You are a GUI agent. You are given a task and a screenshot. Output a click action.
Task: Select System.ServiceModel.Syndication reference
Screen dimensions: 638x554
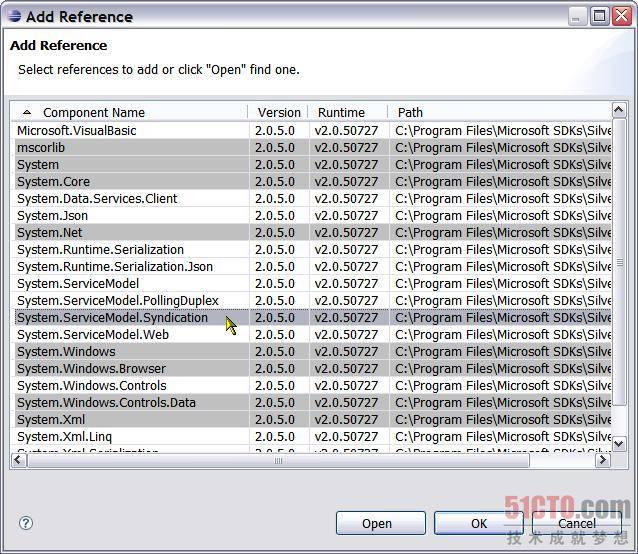click(x=311, y=318)
